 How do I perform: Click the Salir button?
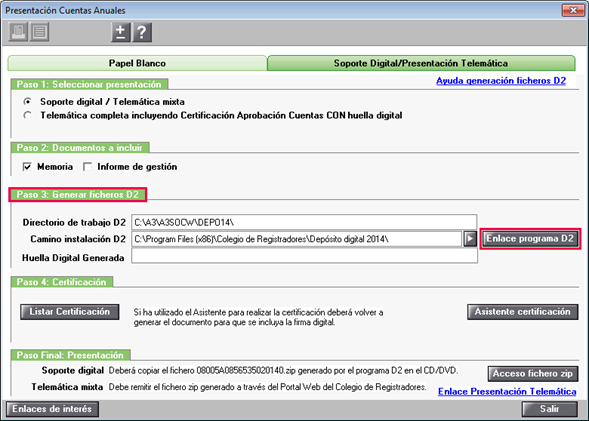550,409
